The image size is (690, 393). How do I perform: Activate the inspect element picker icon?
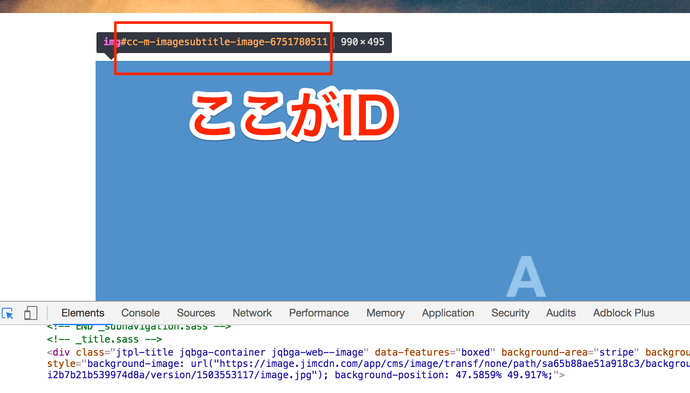(x=7, y=313)
